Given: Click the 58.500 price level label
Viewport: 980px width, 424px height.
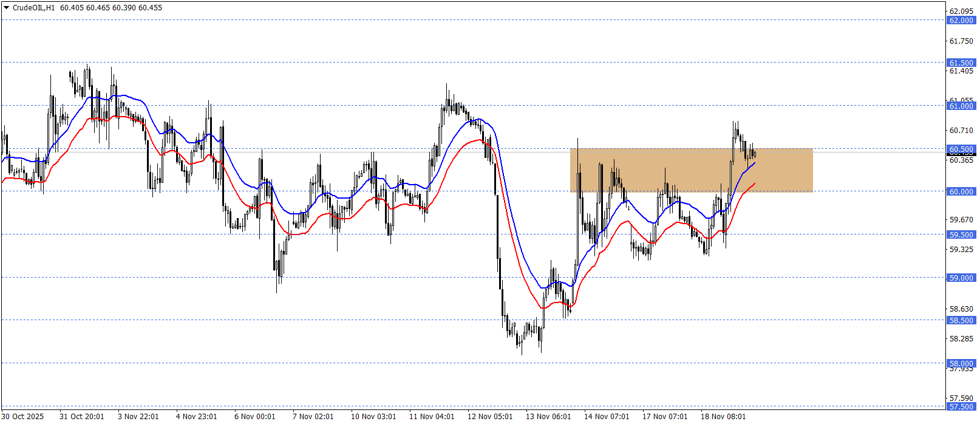Looking at the screenshot, I should point(961,320).
